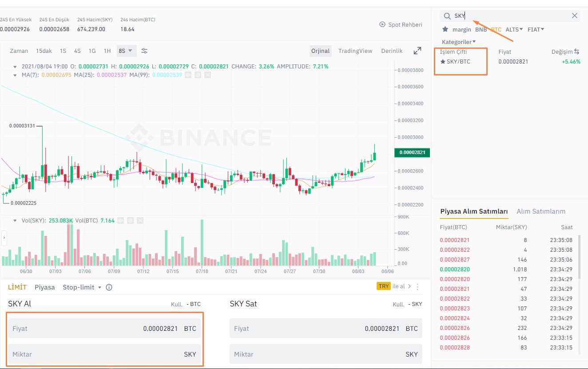Expand chart to fullscreen with arrows icon
Viewport: 588px width, 369px height.
(417, 51)
